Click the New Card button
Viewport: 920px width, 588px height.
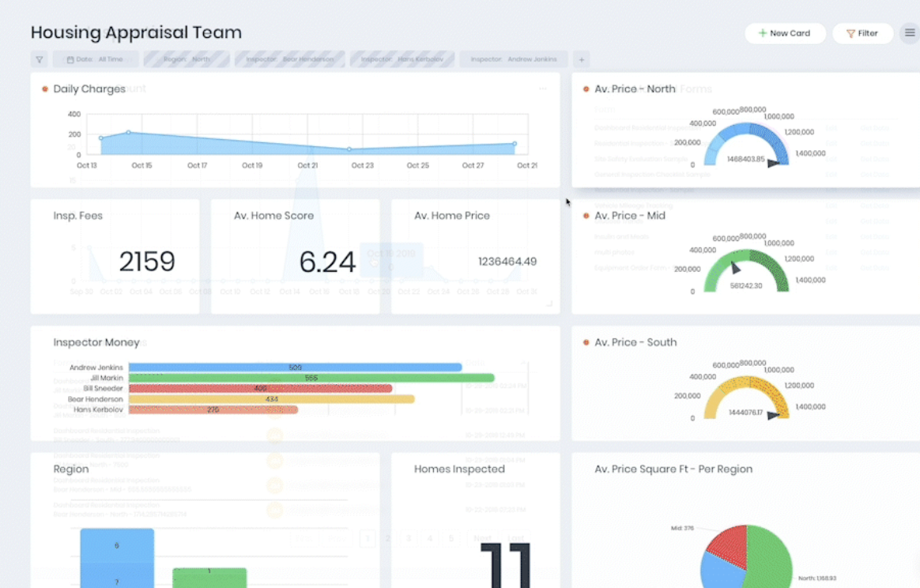785,33
